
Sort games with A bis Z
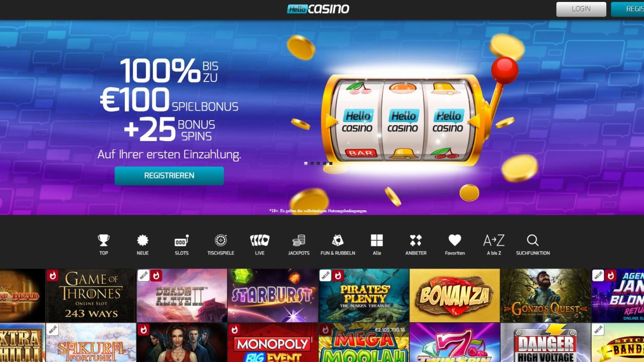494,240
